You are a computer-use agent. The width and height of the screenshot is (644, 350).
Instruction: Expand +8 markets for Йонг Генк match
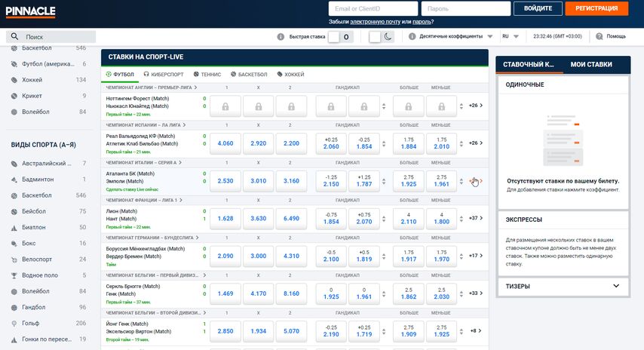[476, 330]
